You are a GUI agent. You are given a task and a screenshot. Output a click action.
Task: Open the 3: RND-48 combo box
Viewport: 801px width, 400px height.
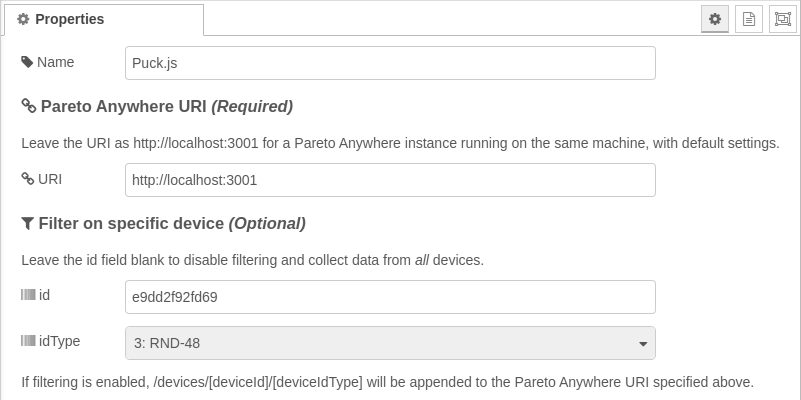390,343
